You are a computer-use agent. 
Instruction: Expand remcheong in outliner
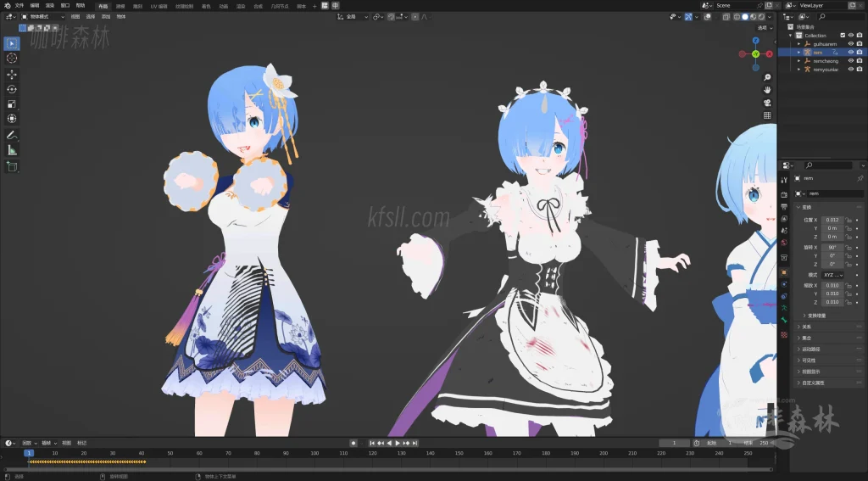click(x=798, y=61)
